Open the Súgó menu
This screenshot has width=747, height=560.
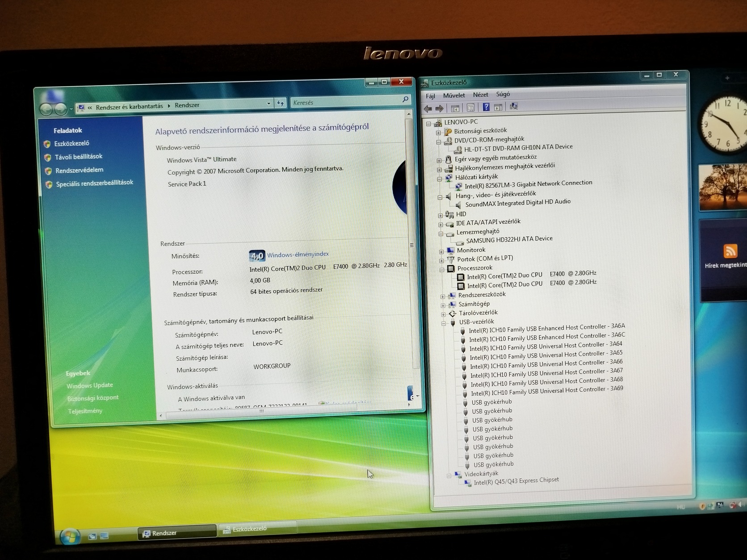coord(503,94)
